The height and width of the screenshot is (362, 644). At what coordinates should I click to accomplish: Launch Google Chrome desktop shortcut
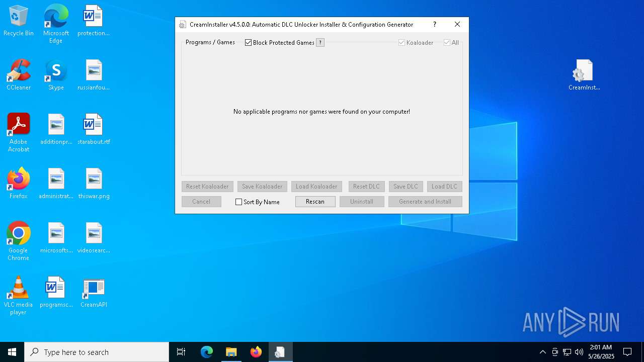click(18, 241)
